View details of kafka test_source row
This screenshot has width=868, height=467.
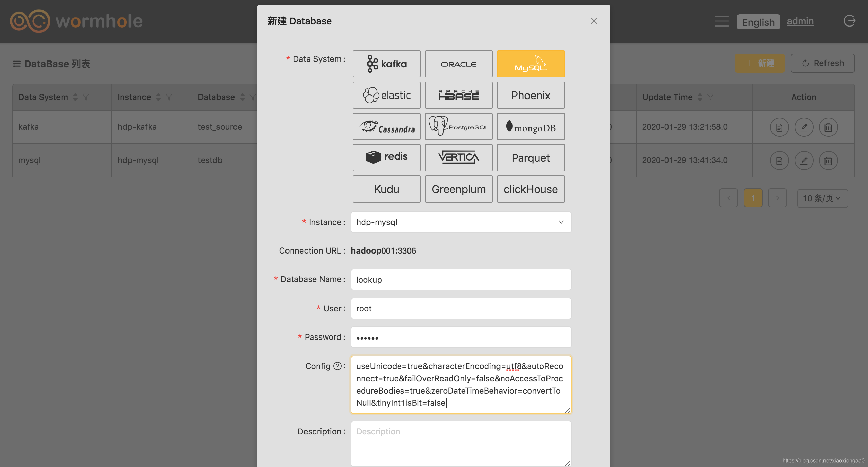click(779, 127)
